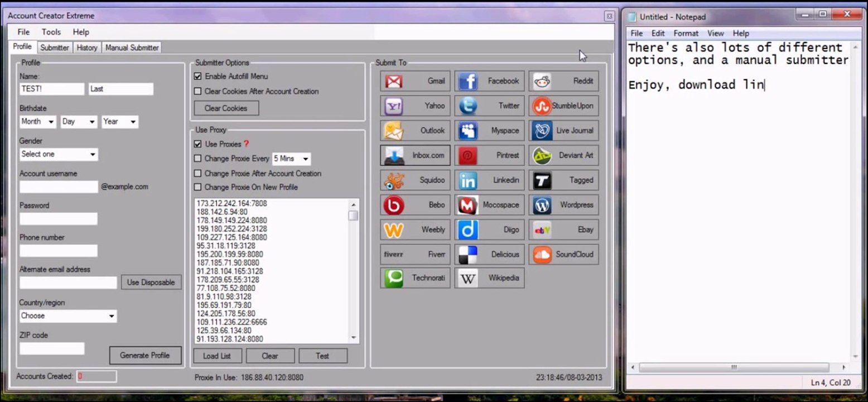Viewport: 868px width, 402px height.
Task: Select the Fiverr icon
Action: pos(393,255)
